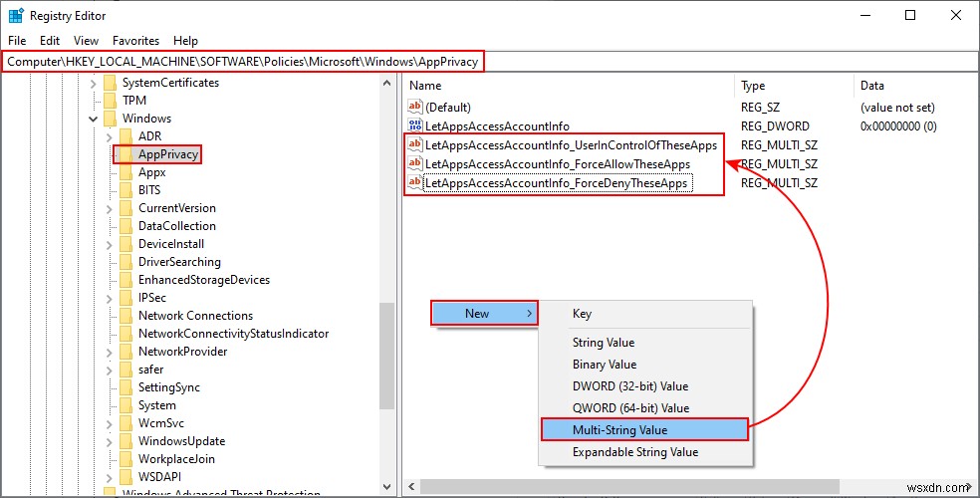Click the BITS folder icon
The height and width of the screenshot is (498, 980).
coord(126,190)
